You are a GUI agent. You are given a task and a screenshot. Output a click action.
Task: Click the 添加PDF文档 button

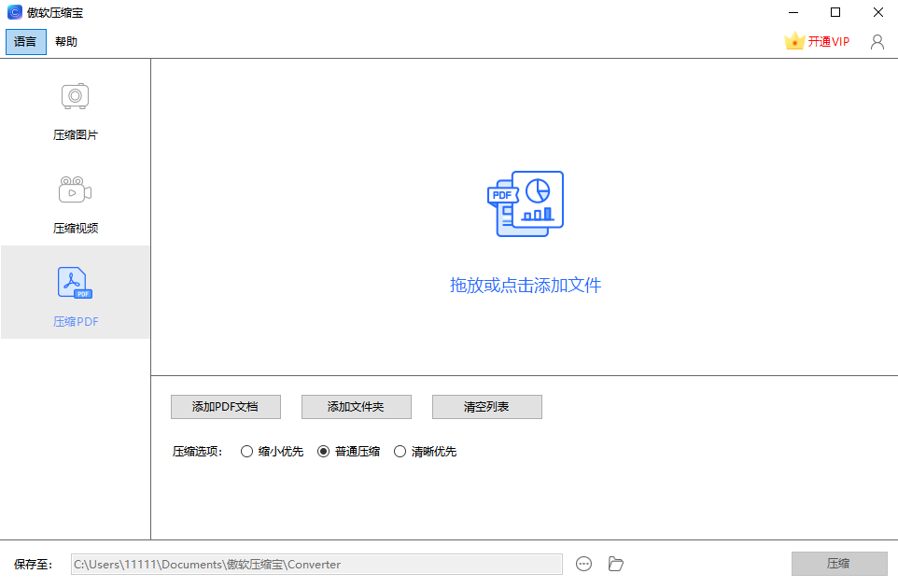pos(226,407)
